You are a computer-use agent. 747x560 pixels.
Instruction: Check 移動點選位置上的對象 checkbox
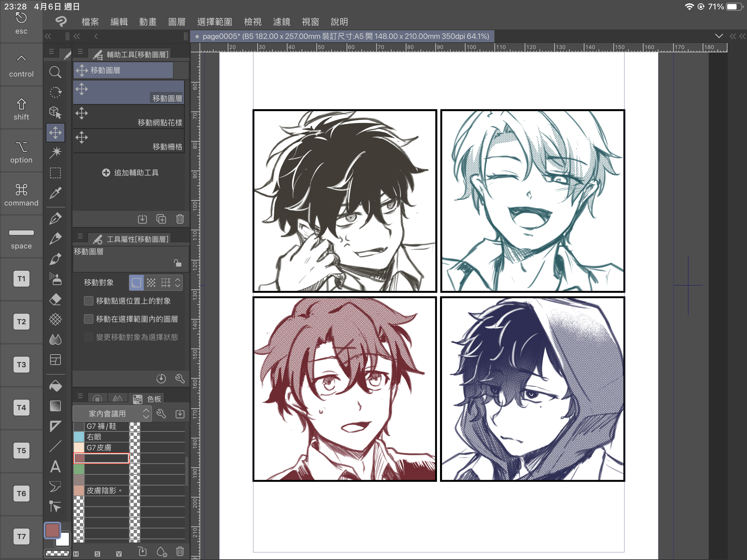click(x=88, y=301)
